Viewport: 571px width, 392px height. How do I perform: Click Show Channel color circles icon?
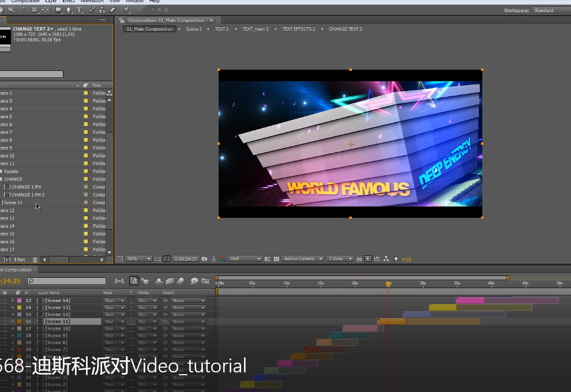pyautogui.click(x=223, y=259)
